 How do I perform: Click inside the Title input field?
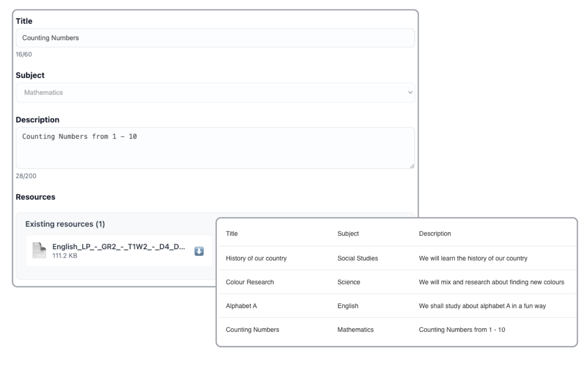pos(215,38)
